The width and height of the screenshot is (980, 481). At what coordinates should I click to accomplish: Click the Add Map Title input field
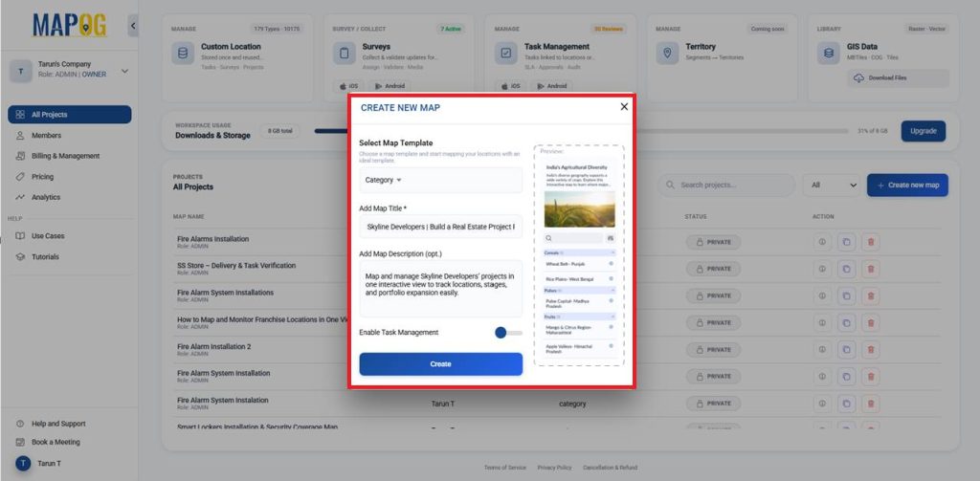(x=440, y=227)
